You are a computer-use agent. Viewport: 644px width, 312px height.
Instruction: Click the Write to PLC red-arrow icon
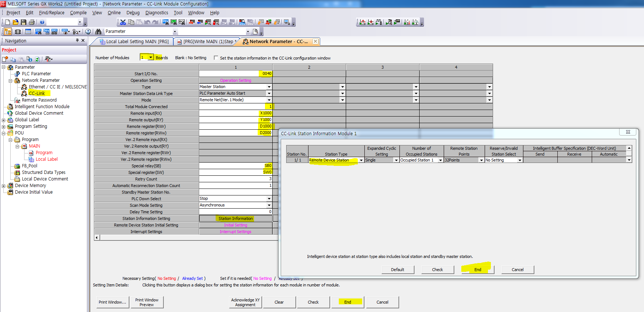point(192,22)
